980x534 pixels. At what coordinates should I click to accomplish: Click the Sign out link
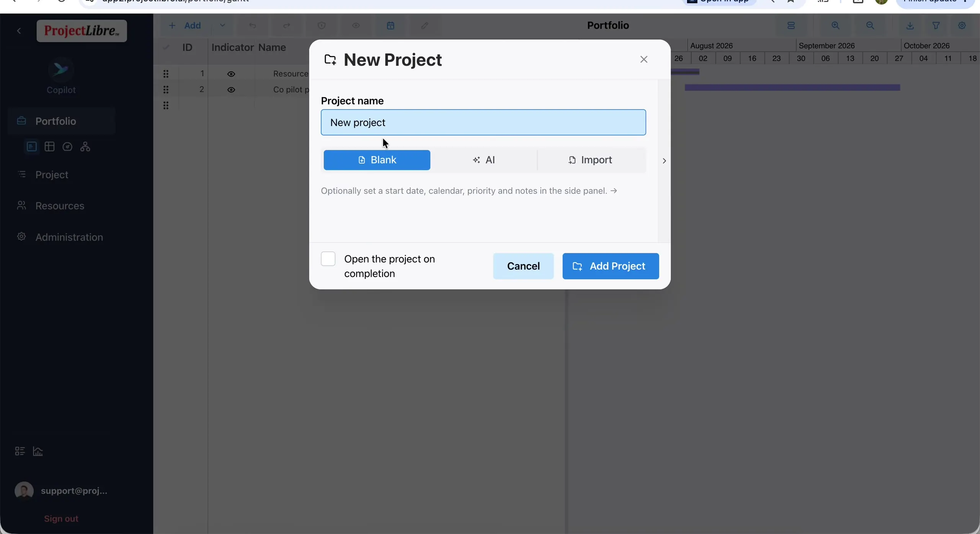(61, 518)
